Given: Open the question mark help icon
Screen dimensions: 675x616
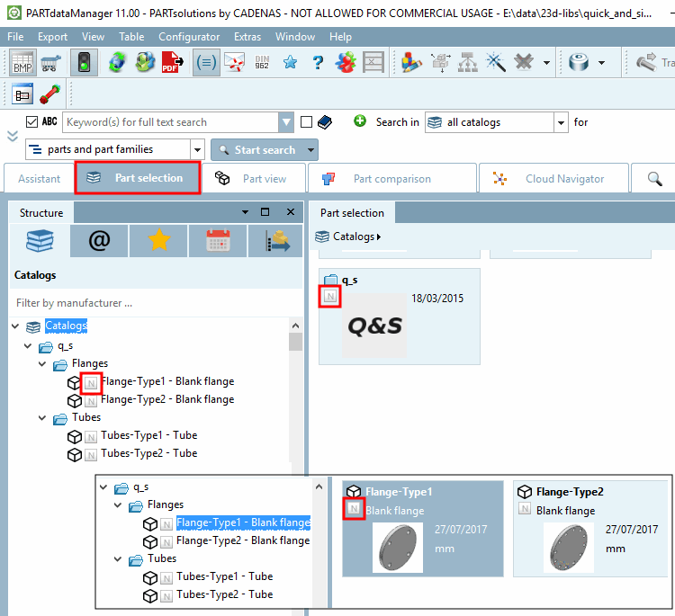Looking at the screenshot, I should tap(318, 63).
